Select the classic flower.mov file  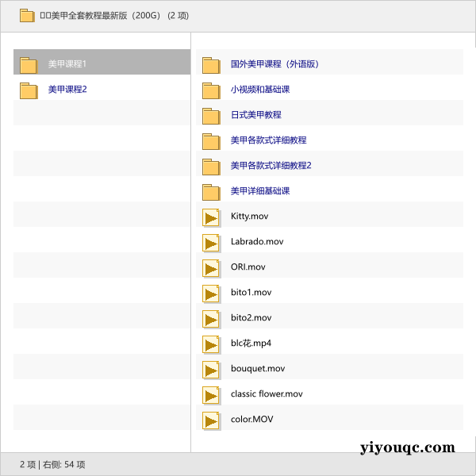[x=266, y=394]
